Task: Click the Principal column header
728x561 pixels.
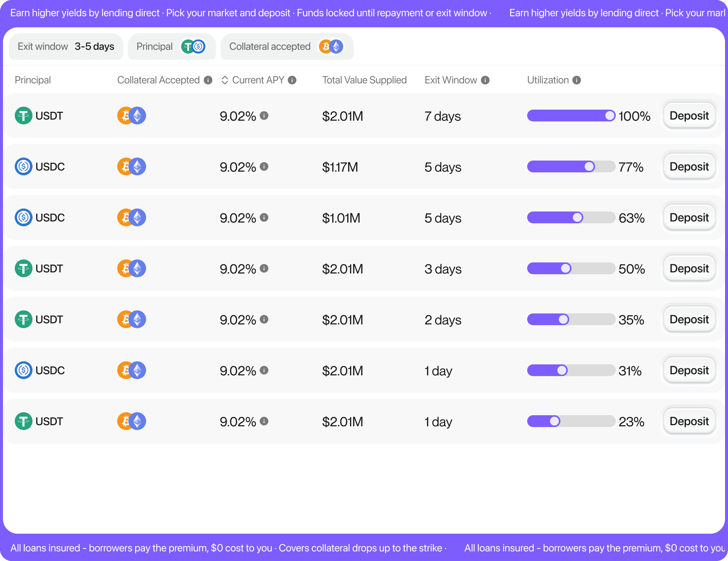Action: tap(33, 80)
